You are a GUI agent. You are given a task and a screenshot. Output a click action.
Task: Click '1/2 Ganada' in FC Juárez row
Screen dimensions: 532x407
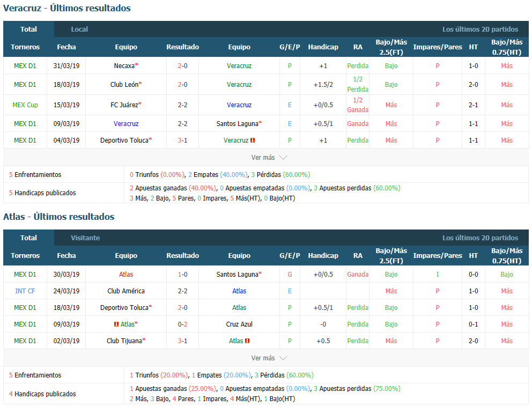click(358, 105)
